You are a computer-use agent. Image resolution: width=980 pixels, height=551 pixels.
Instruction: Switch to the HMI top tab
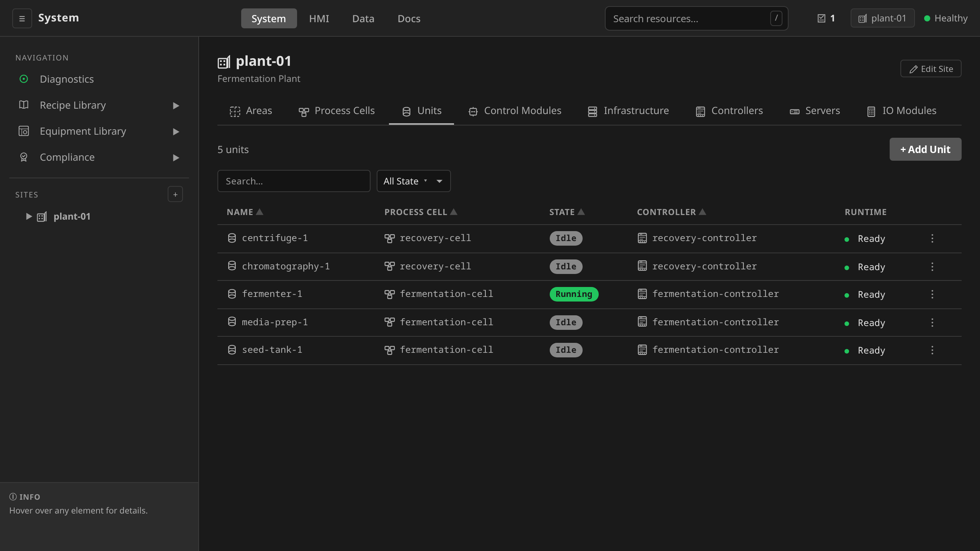[x=319, y=18]
